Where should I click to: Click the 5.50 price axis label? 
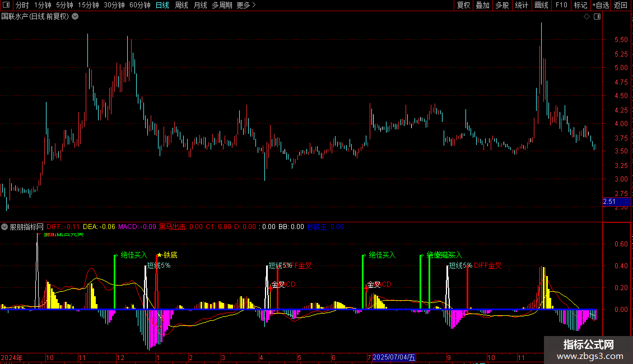click(x=621, y=40)
